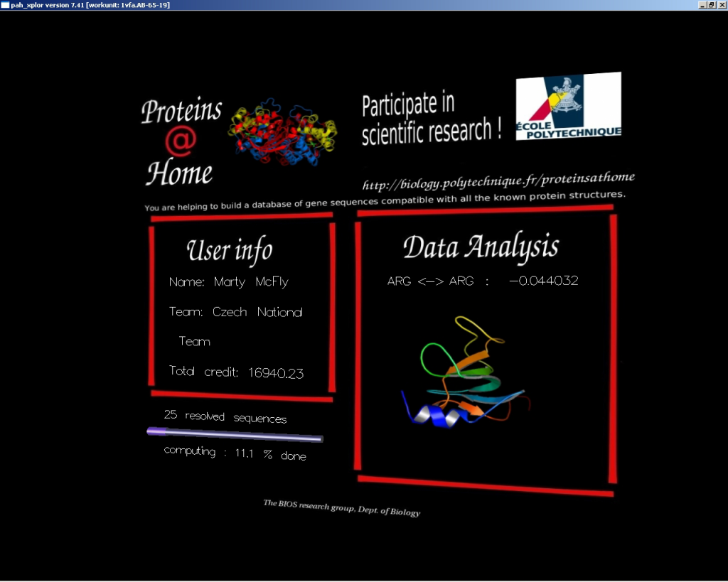Screen dimensions: 728x582
Task: Click the ARG <-> ARG value -0.044032
Action: coord(543,281)
